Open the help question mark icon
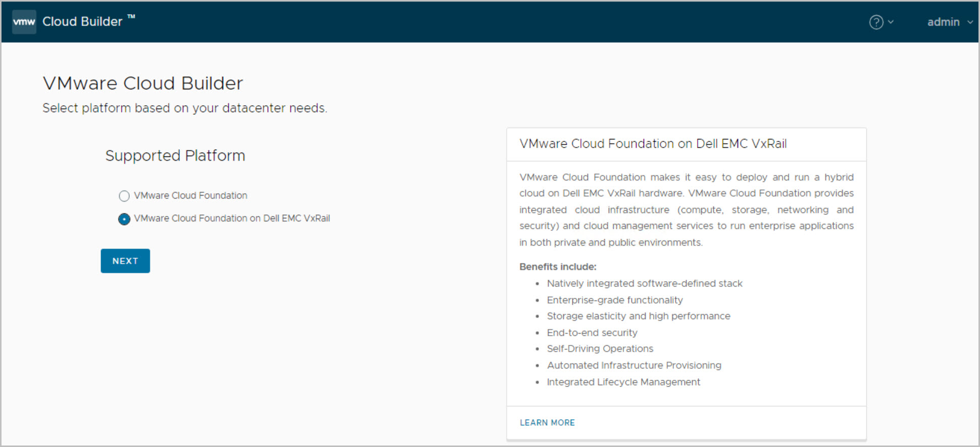 click(876, 22)
